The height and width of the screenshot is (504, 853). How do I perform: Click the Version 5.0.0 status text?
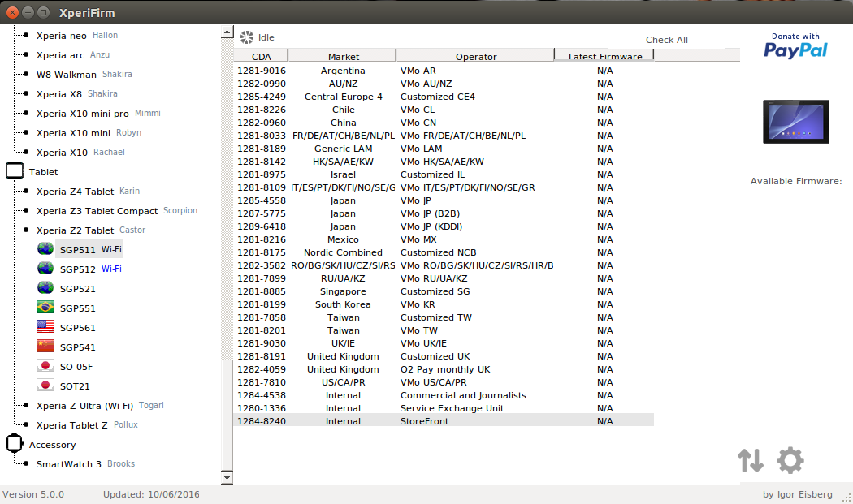coord(33,494)
